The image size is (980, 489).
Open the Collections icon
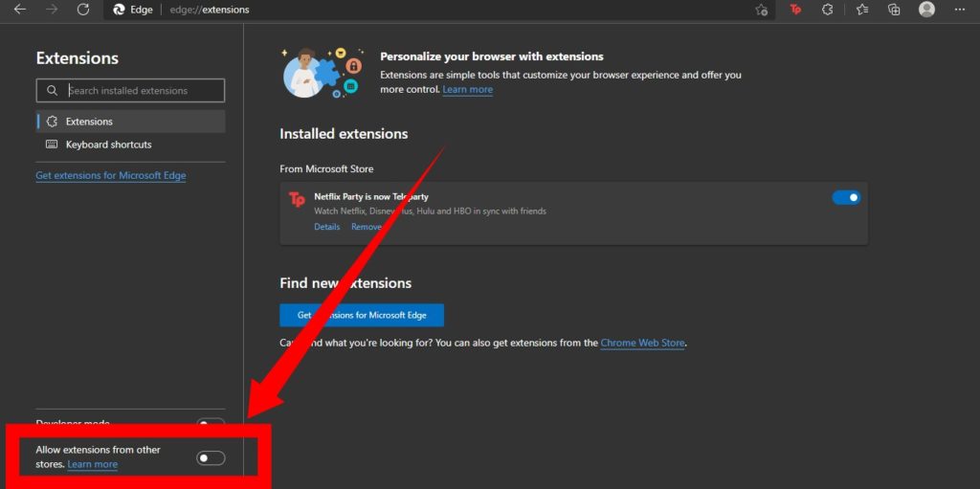coord(894,10)
